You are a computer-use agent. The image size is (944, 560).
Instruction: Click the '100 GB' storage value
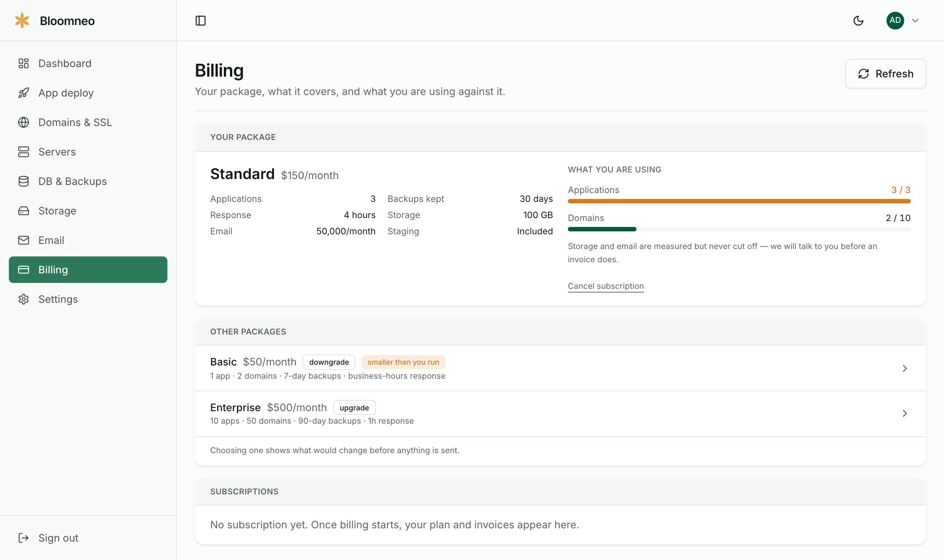click(x=538, y=215)
